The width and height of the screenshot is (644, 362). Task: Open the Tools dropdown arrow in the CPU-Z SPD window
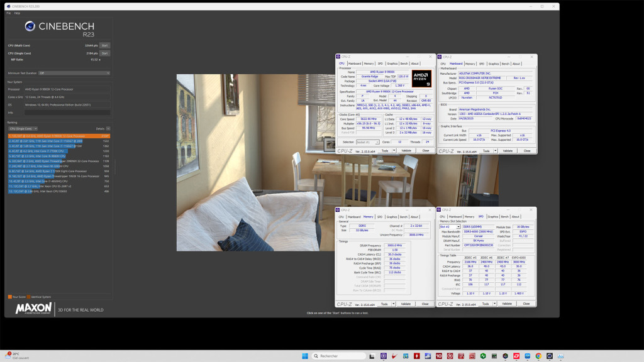point(494,304)
